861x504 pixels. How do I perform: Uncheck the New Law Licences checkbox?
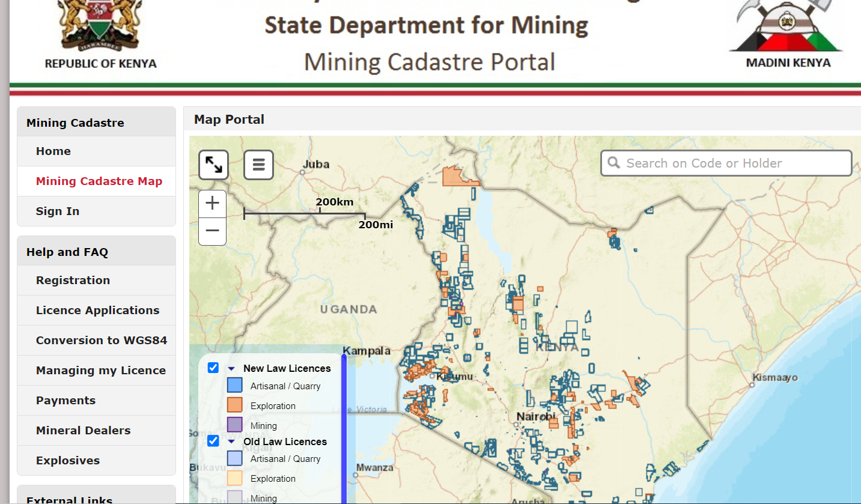click(213, 368)
